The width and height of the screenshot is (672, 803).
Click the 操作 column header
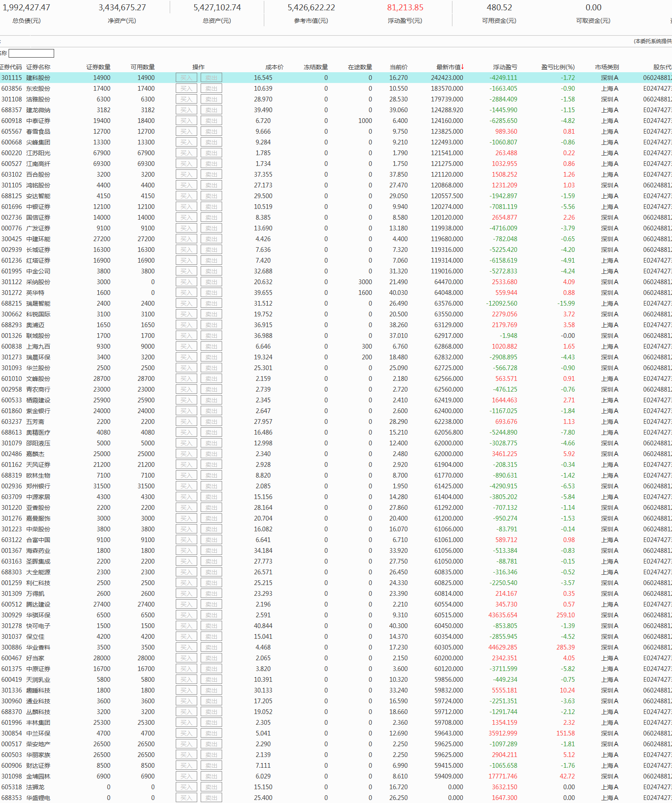(x=199, y=67)
